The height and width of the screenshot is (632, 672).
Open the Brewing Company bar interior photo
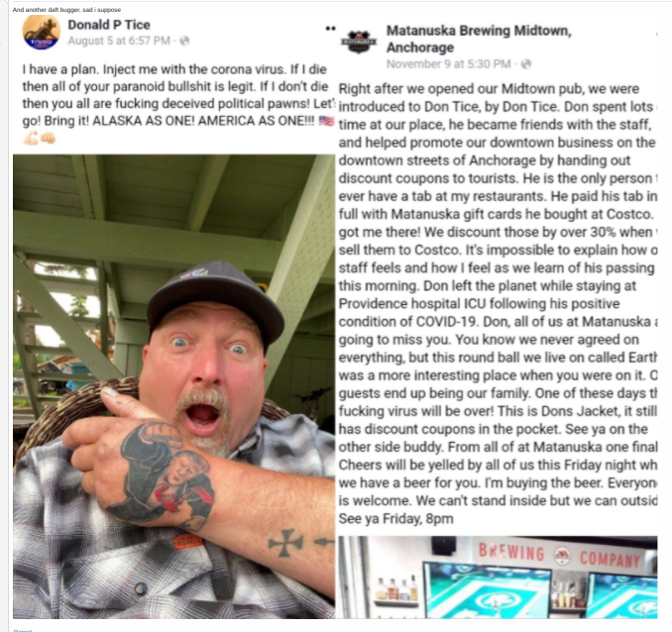498,577
